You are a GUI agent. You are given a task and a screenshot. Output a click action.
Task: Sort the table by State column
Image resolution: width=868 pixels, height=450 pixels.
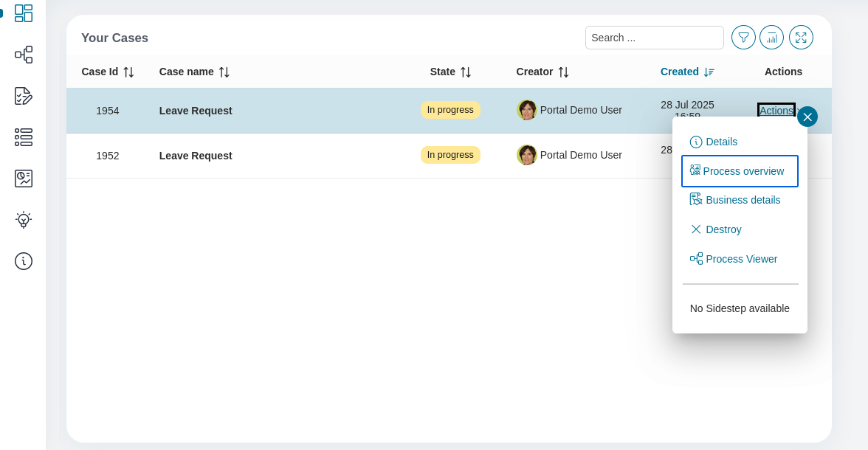coord(466,72)
